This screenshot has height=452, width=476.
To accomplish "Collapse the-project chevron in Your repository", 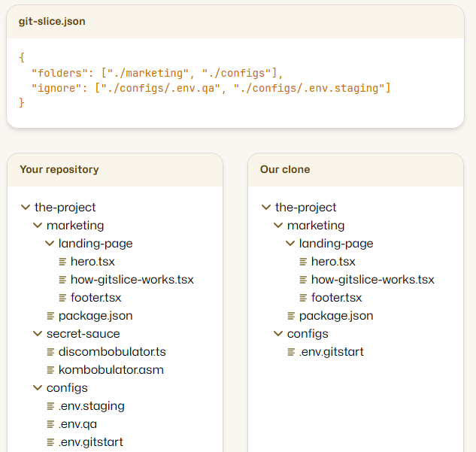I will (x=26, y=208).
